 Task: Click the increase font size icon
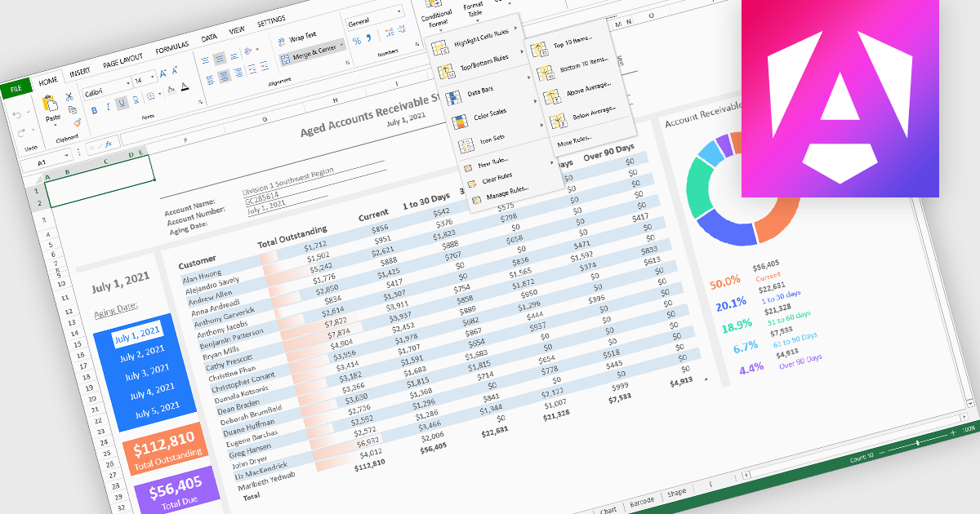163,73
